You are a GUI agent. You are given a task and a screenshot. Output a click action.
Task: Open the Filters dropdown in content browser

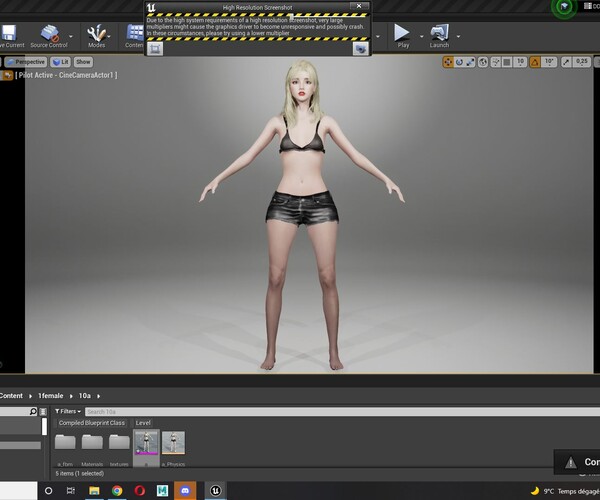point(68,411)
